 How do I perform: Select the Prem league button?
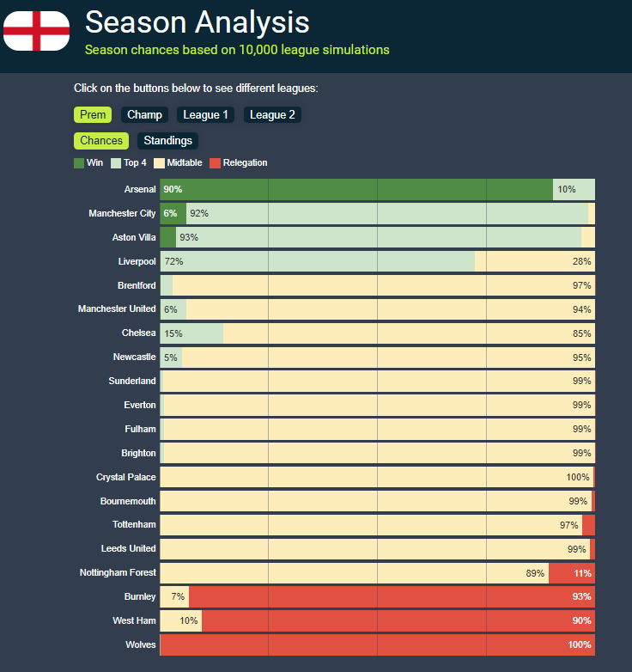(x=93, y=115)
